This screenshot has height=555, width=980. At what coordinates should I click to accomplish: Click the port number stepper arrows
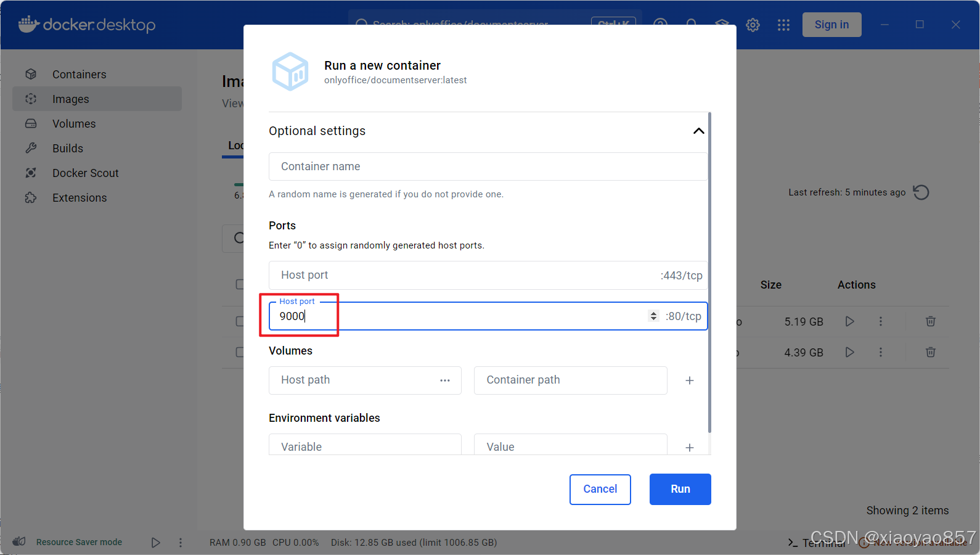(x=653, y=316)
